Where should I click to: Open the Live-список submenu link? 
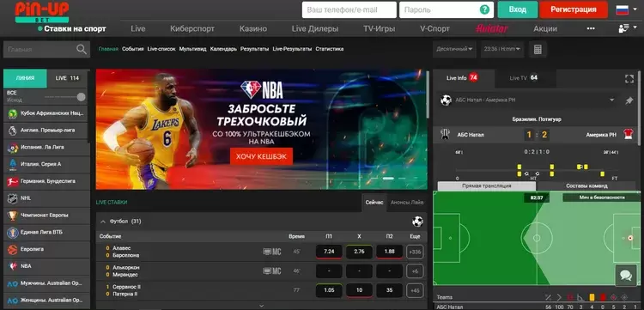(161, 49)
